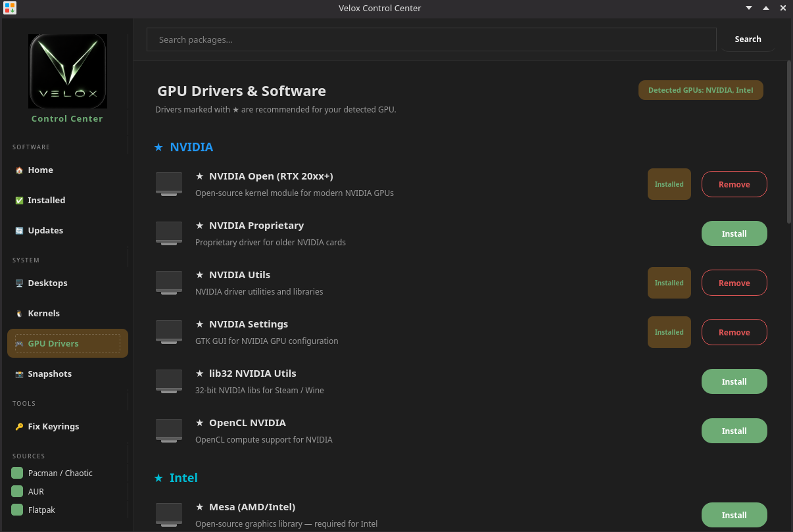Click the Velox logo image
The image size is (793, 532).
(x=68, y=71)
